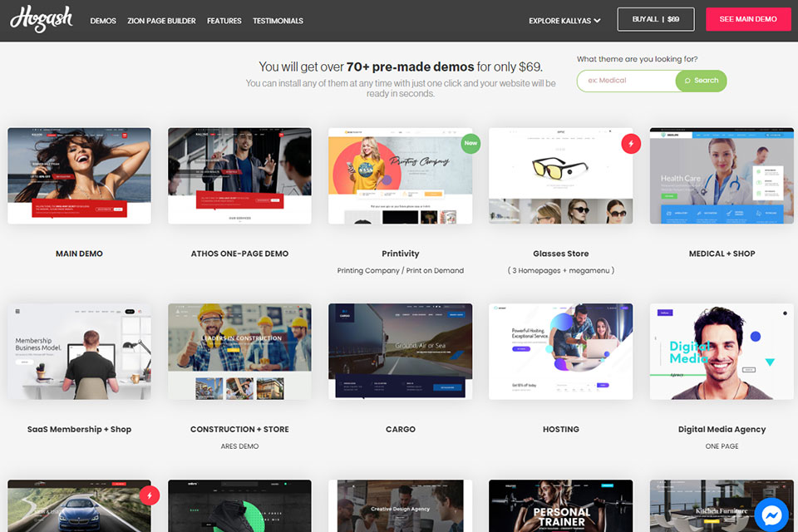
Task: Focus the theme search input field
Action: tap(627, 81)
